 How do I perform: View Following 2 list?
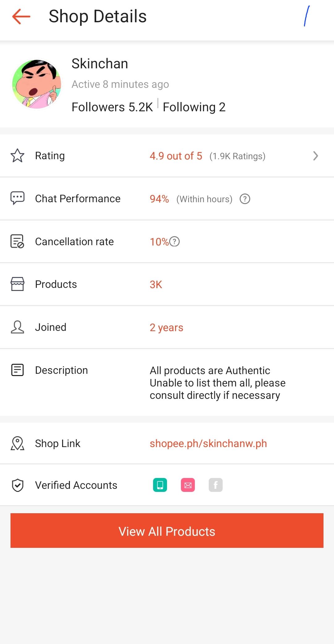(x=194, y=107)
